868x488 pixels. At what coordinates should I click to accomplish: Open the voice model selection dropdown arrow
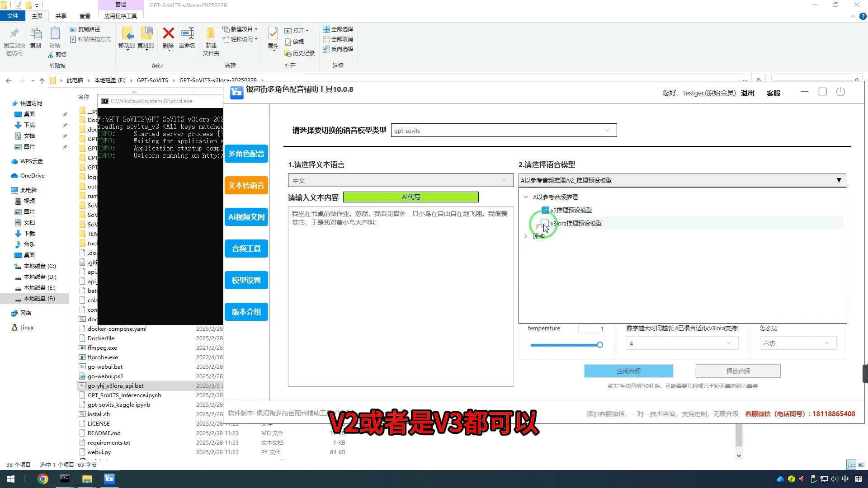(x=839, y=180)
